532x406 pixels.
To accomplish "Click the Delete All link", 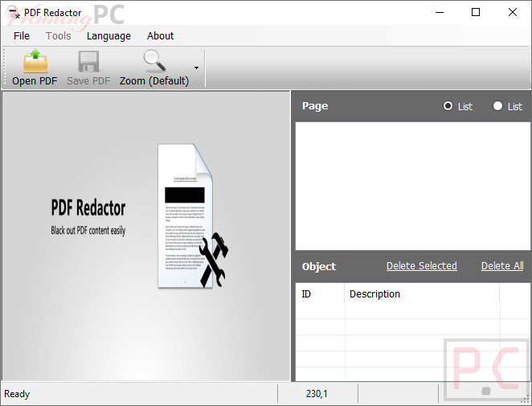I will pos(502,266).
